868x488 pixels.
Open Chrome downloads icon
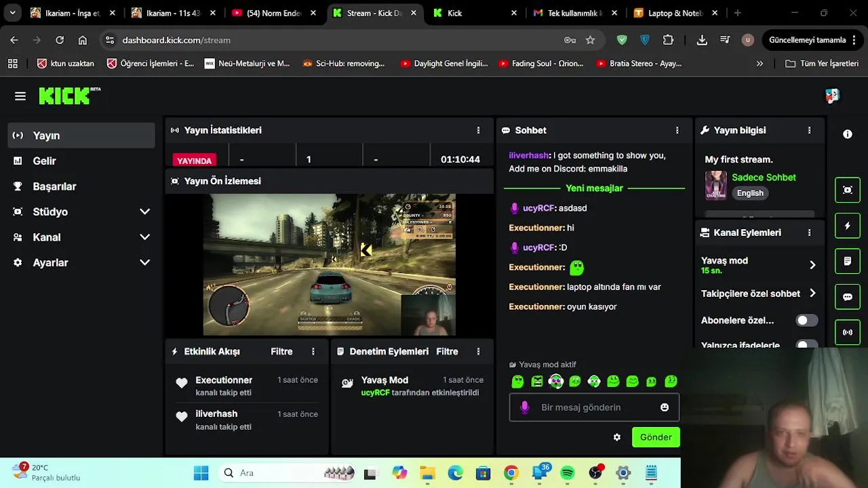pos(702,40)
